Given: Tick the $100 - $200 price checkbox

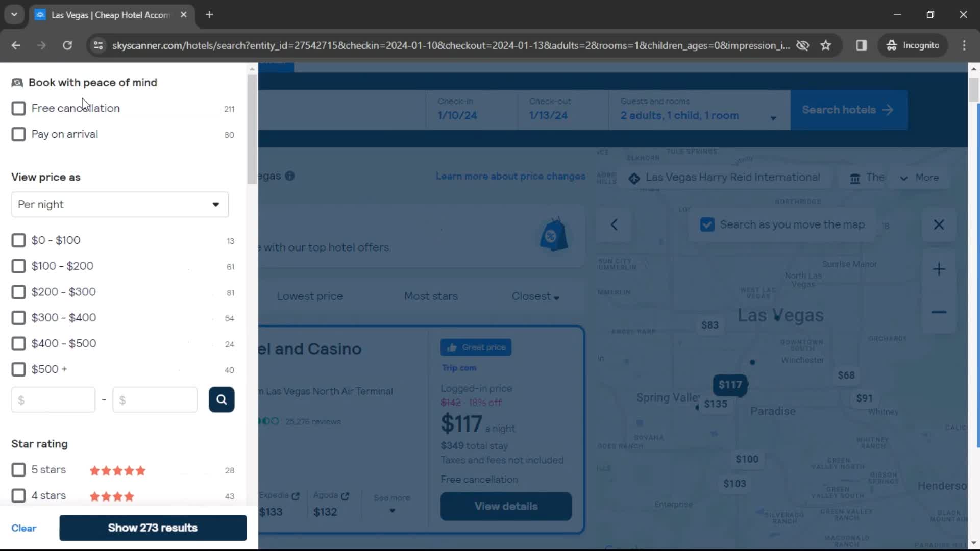Looking at the screenshot, I should pyautogui.click(x=18, y=266).
